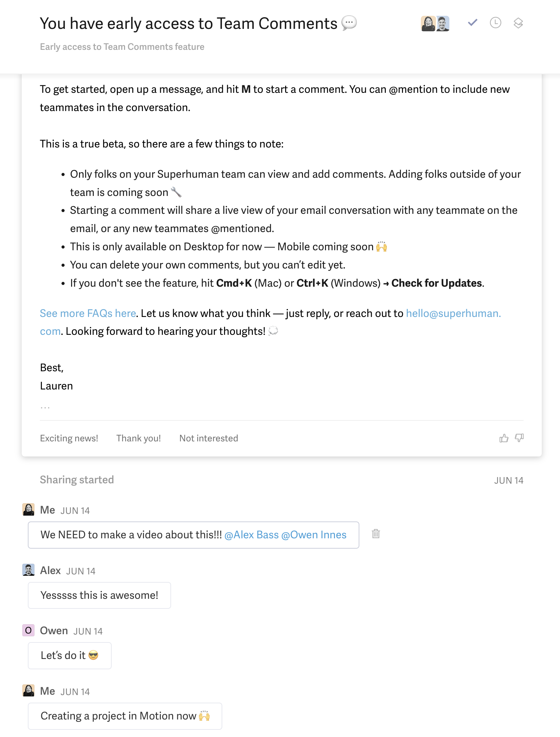Screen dimensions: 560x737
Task: Click the hello@superhuman.com email link
Action: (270, 322)
